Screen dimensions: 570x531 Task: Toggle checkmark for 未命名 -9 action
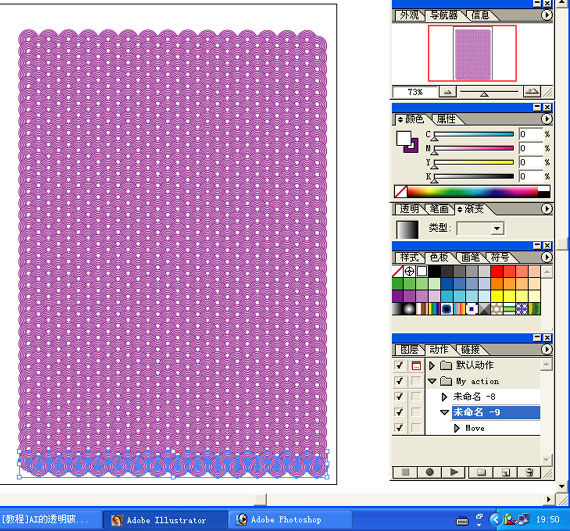pos(400,412)
